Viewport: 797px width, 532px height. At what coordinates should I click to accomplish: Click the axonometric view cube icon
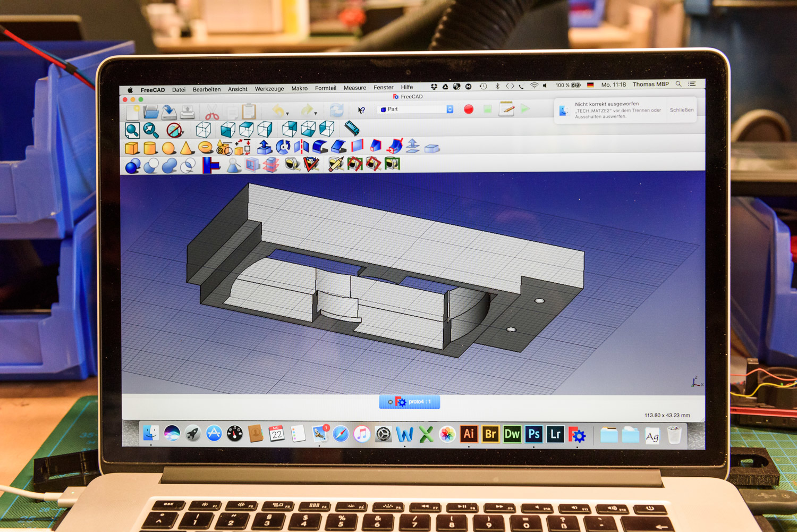click(204, 129)
